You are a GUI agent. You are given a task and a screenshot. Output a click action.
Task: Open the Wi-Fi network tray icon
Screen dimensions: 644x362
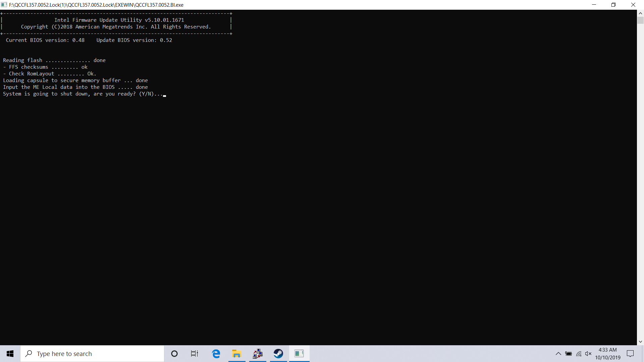(579, 354)
